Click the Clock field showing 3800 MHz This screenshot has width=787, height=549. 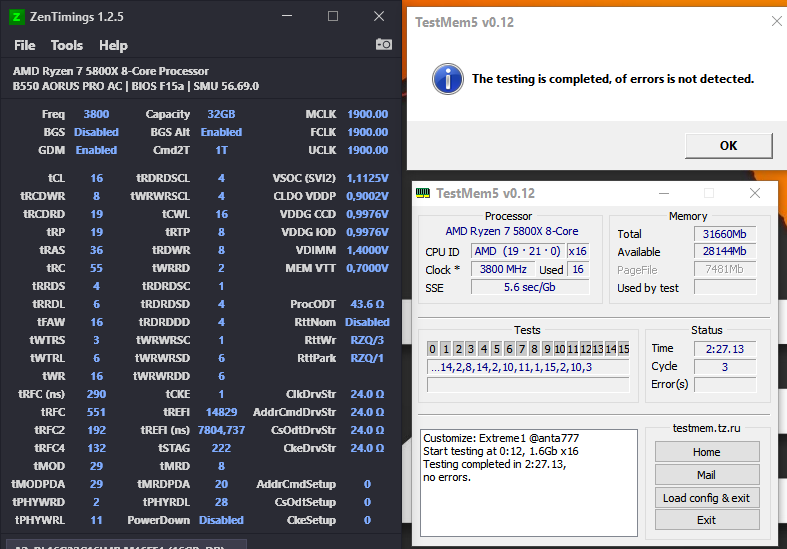click(x=503, y=269)
